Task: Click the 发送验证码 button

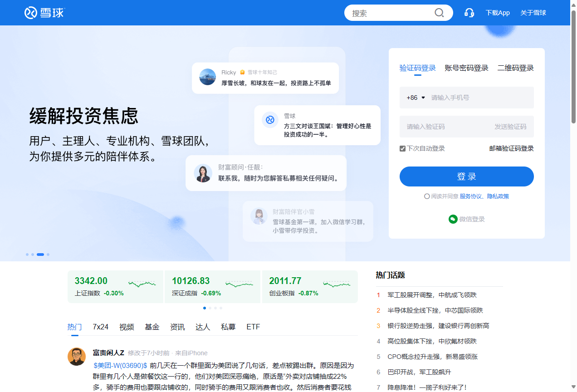Action: 511,127
